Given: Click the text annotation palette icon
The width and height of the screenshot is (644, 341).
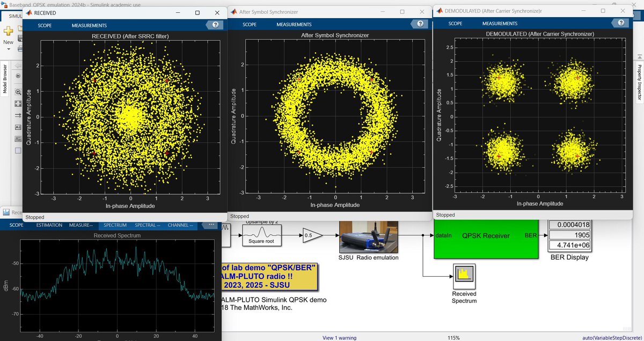Looking at the screenshot, I should point(18,127).
